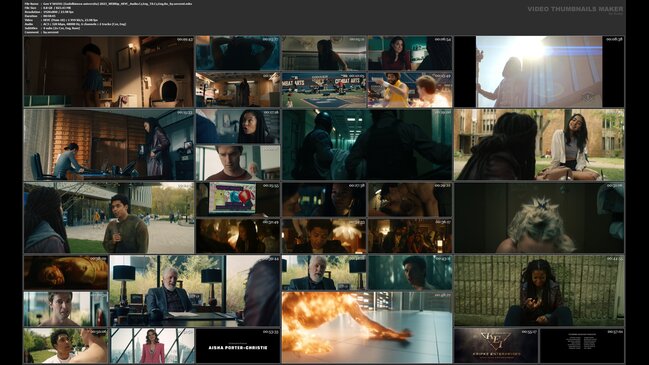Select the Aisha Porter-Christie credit thumbnail
The width and height of the screenshot is (649, 365).
point(238,346)
